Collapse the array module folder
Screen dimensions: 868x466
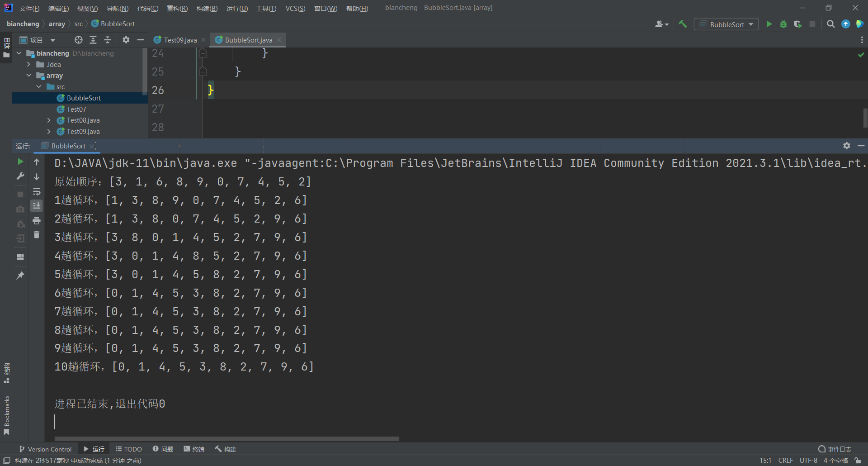click(x=29, y=76)
